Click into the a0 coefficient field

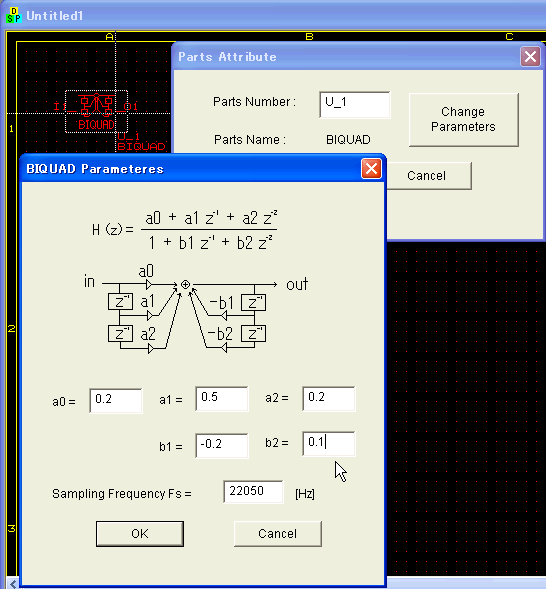coord(116,400)
